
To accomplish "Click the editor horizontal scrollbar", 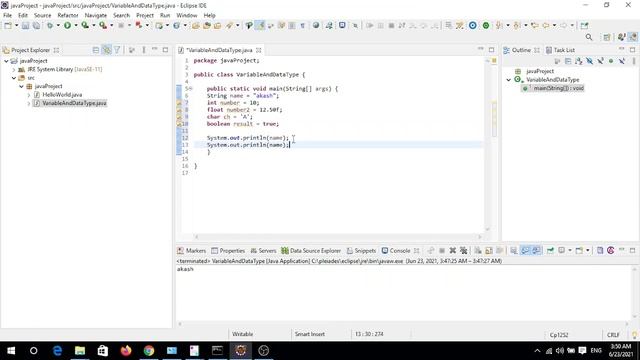I will click(338, 236).
